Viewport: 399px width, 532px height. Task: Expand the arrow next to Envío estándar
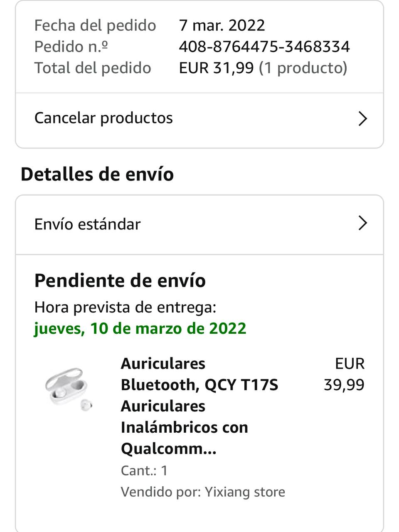362,224
